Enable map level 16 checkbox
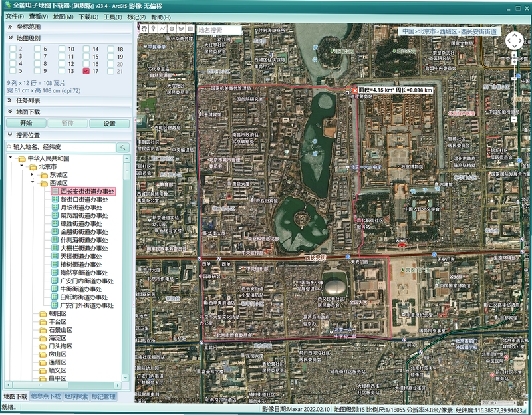 pyautogui.click(x=86, y=64)
